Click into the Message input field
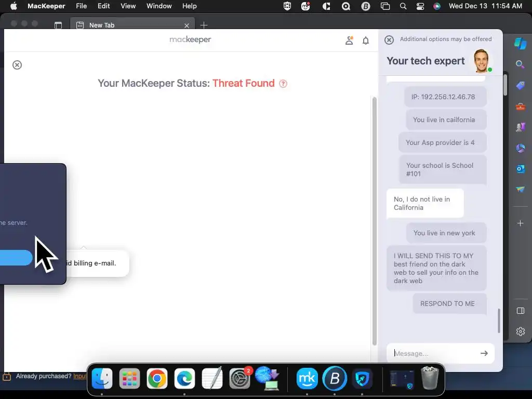Screen dimensions: 532x399 click(x=434, y=353)
